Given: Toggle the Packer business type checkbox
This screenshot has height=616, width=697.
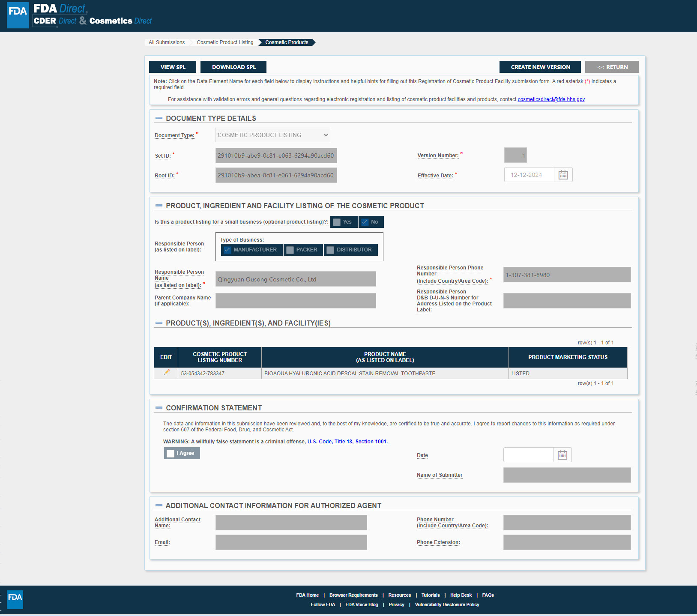Looking at the screenshot, I should [290, 250].
